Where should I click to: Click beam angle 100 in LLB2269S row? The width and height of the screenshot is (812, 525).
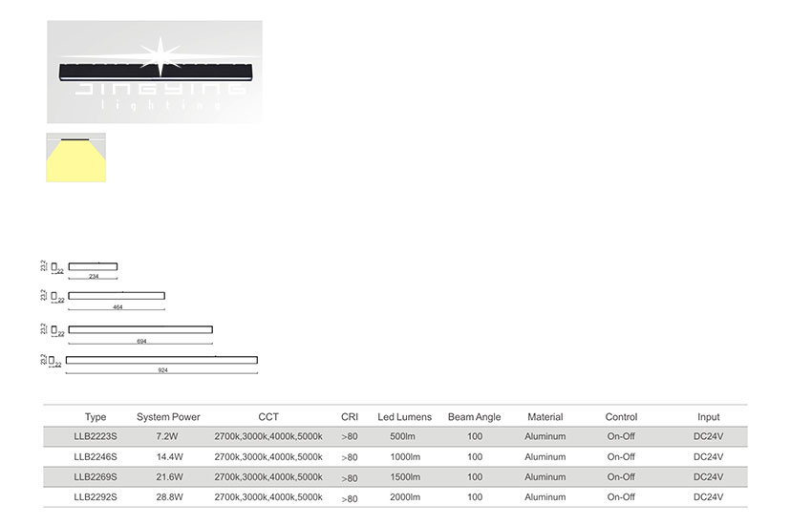pos(475,477)
